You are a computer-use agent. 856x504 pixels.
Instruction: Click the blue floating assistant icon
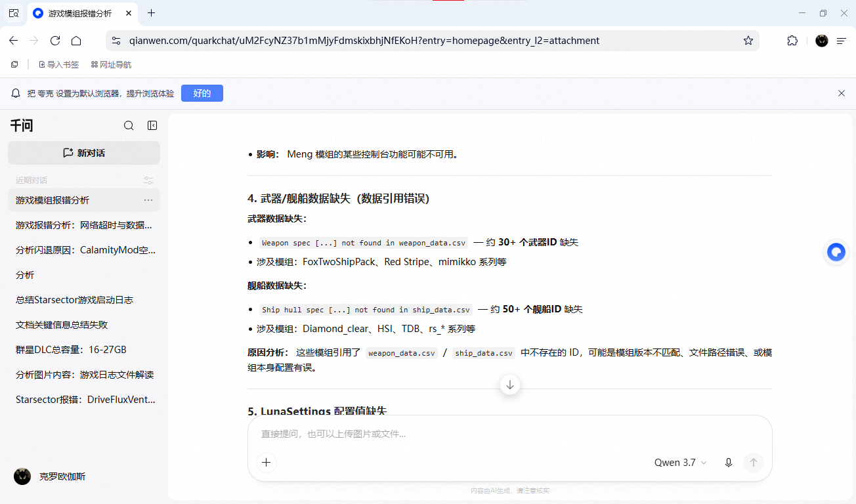(836, 252)
